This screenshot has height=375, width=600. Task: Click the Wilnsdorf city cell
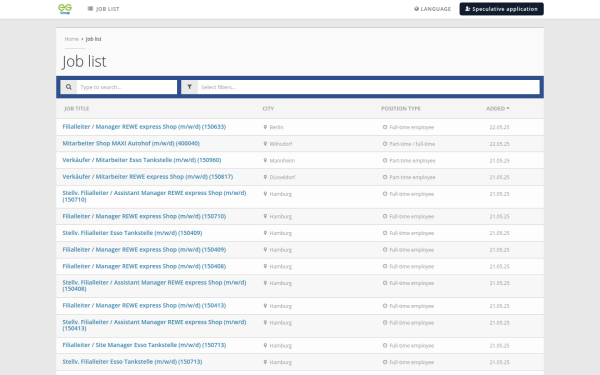click(x=280, y=144)
